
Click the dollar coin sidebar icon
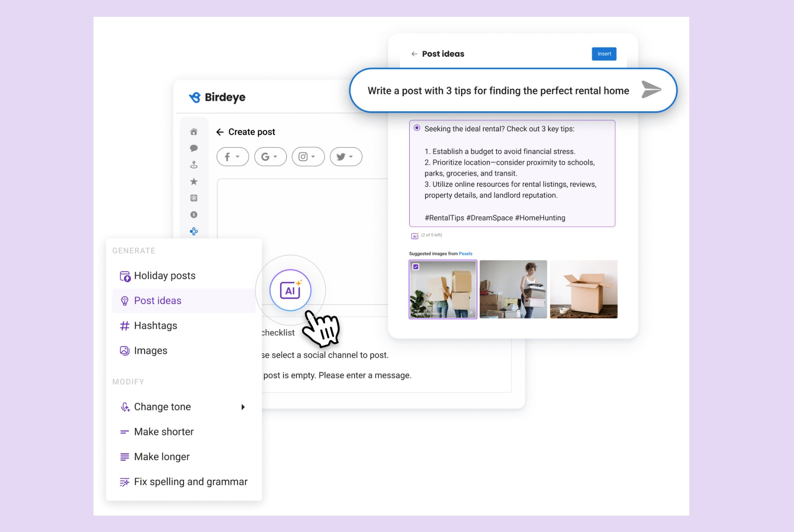[194, 215]
